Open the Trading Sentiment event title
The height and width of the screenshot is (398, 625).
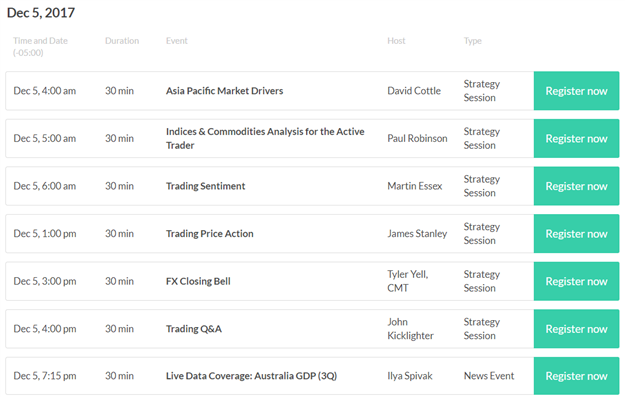click(x=205, y=186)
